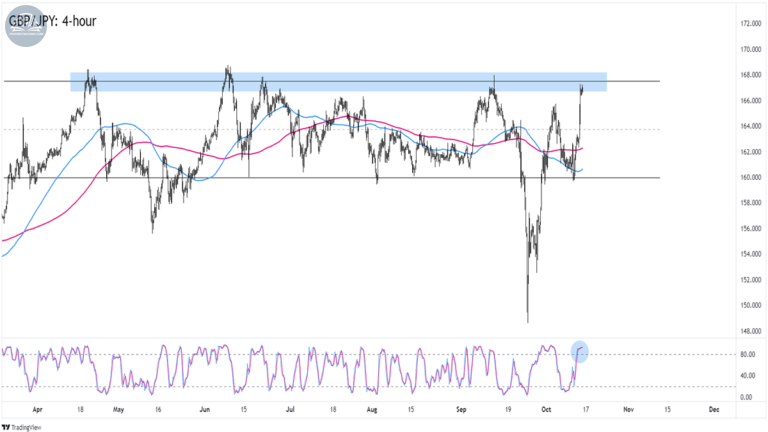Click the GBP/JPY: 4-hour chart title
The height and width of the screenshot is (432, 768).
[x=52, y=21]
